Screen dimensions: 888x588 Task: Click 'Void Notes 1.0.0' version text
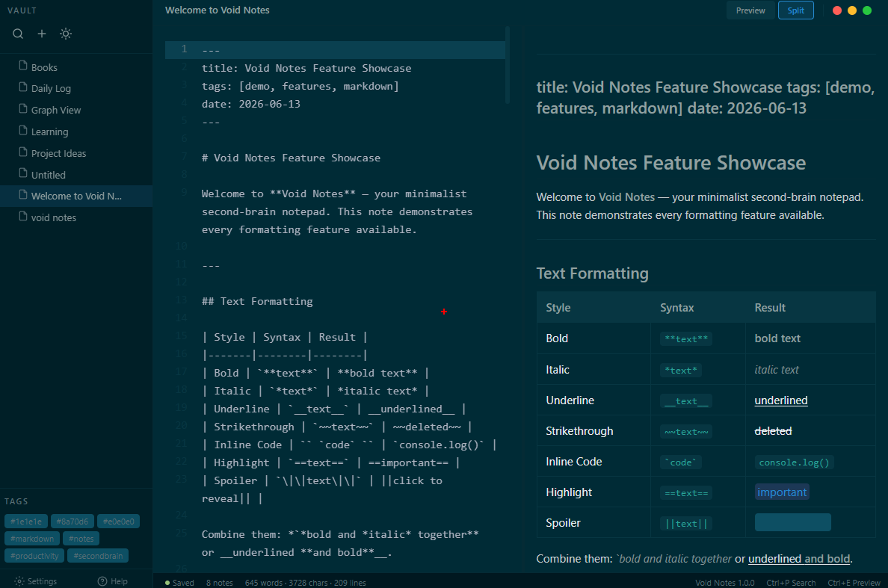click(x=725, y=582)
